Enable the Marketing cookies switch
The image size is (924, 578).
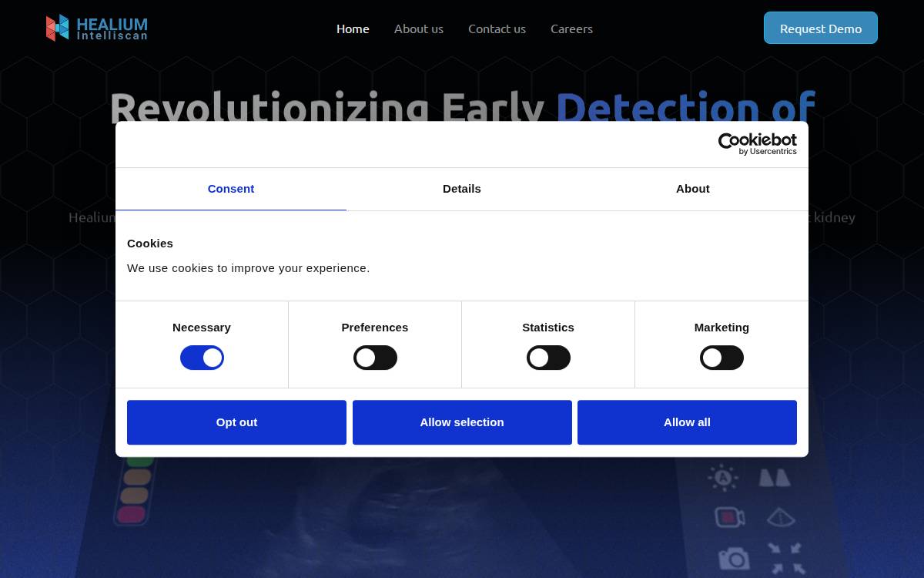(x=721, y=358)
